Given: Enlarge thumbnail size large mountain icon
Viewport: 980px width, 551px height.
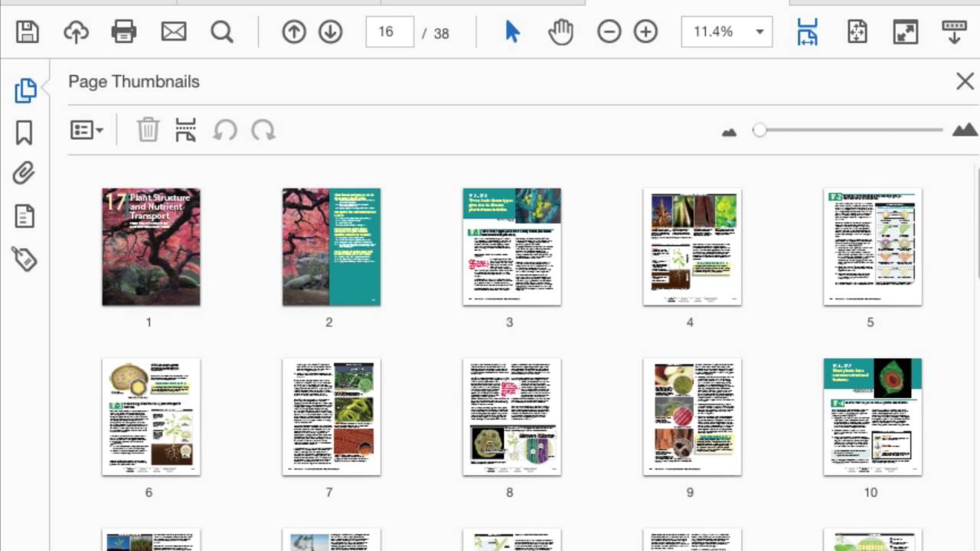Looking at the screenshot, I should (965, 129).
